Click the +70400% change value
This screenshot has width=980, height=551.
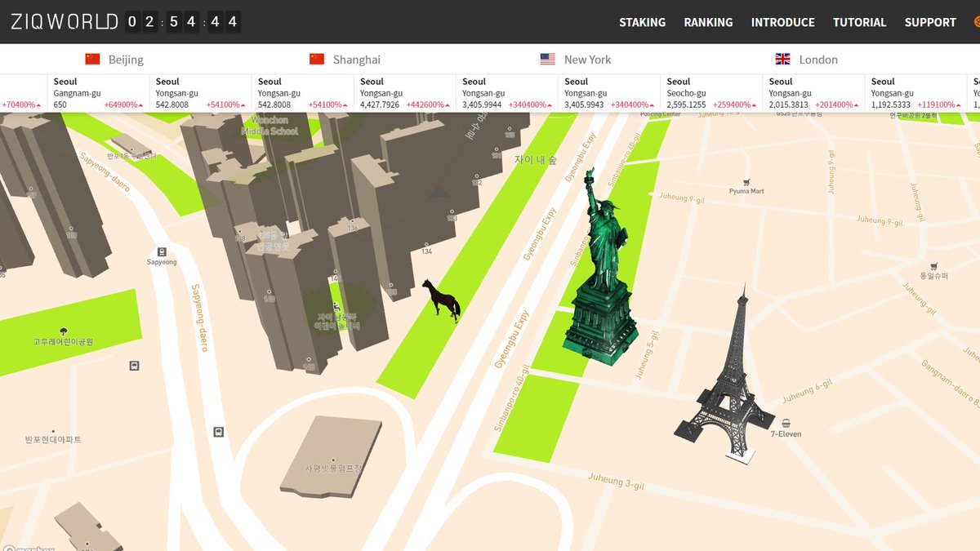21,105
